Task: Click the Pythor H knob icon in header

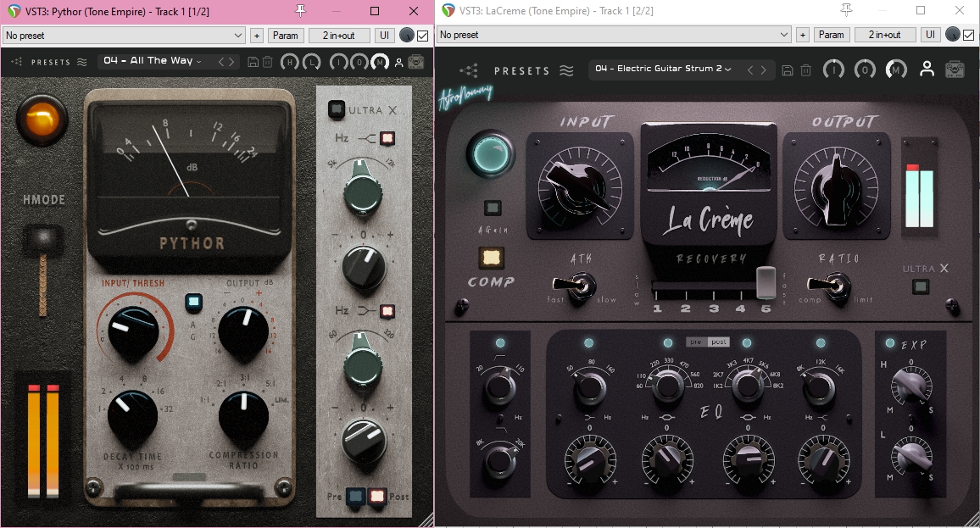Action: 289,62
